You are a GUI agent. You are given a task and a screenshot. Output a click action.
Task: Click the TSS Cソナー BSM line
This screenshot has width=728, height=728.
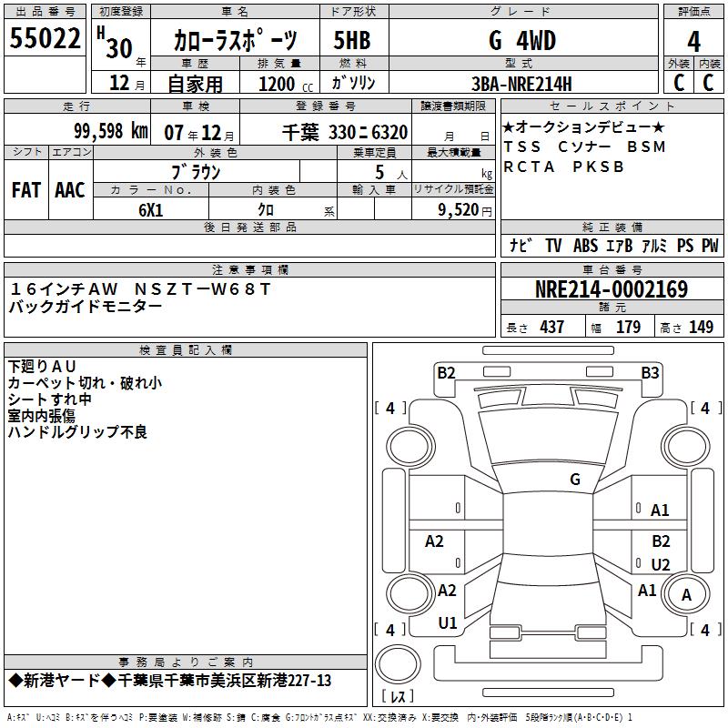(x=584, y=147)
